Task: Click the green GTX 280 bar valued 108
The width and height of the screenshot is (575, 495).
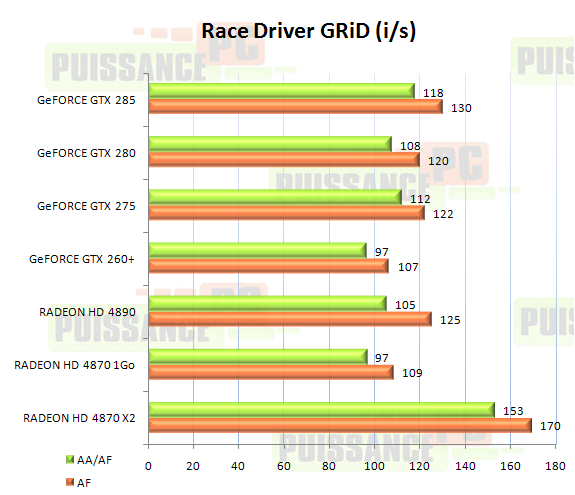Action: (x=270, y=144)
